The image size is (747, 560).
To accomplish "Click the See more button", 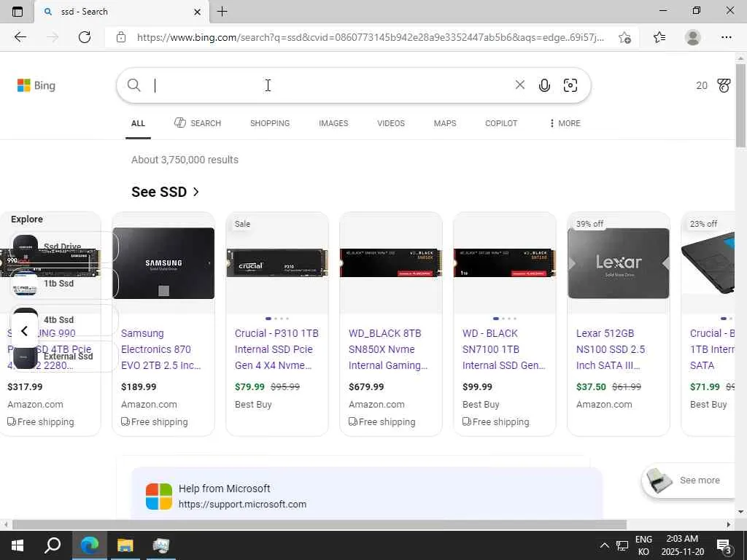I will pos(689,481).
